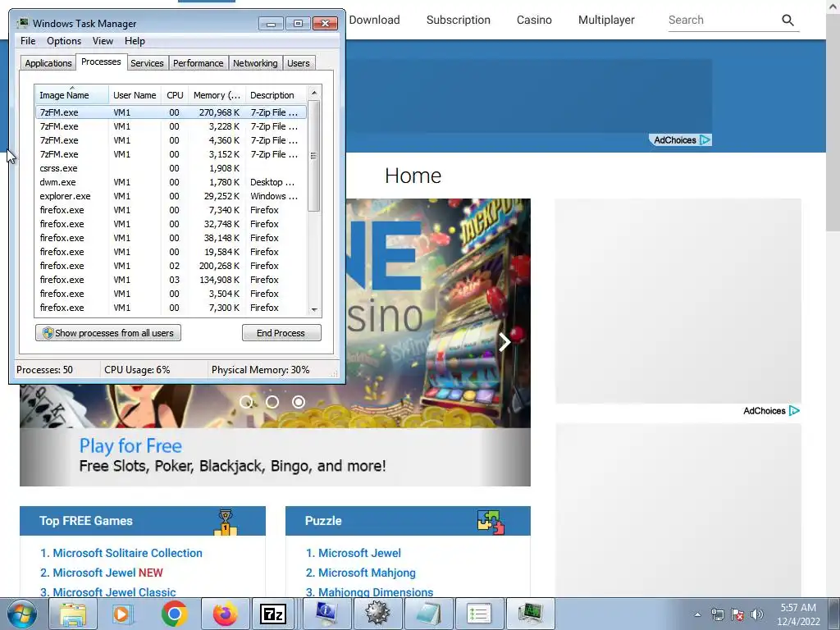Screen dimensions: 840x630
Task: Select the firefox.exe row using 200,268 K
Action: (x=171, y=266)
